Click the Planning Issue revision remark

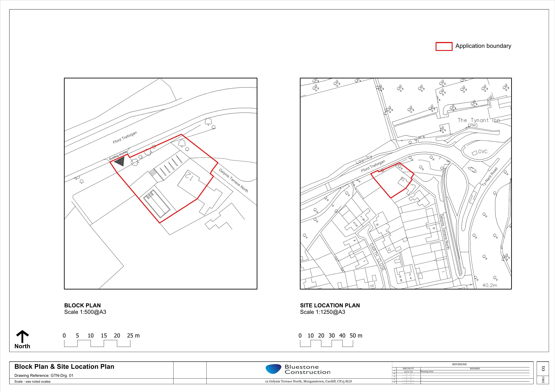point(427,371)
